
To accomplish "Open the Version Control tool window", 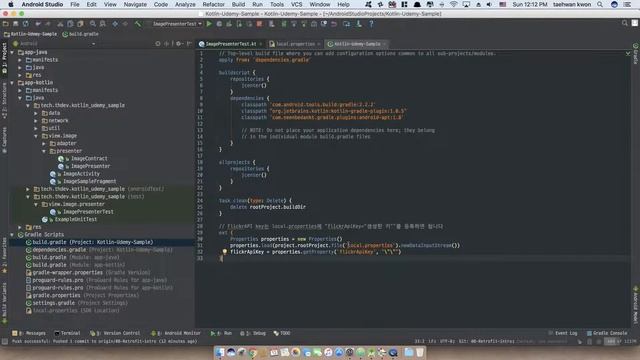I will [x=115, y=333].
